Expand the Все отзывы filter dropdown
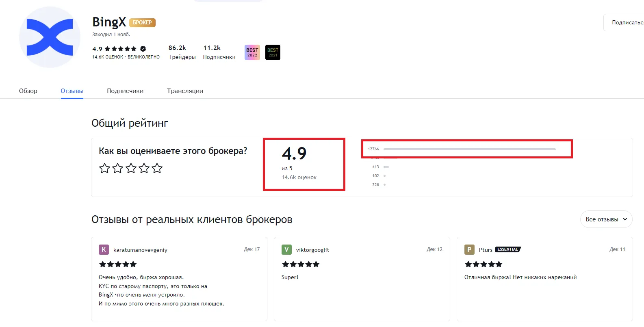 pos(606,219)
